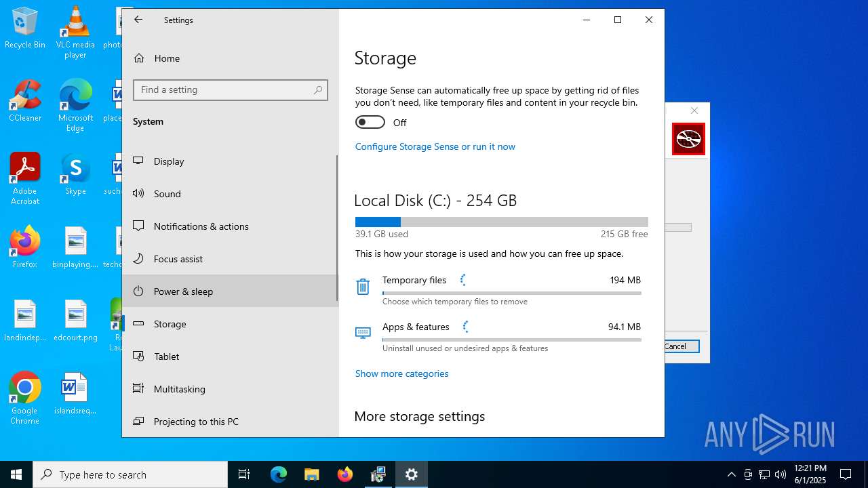Open Adobe Acrobat desktop shortcut

[x=25, y=178]
